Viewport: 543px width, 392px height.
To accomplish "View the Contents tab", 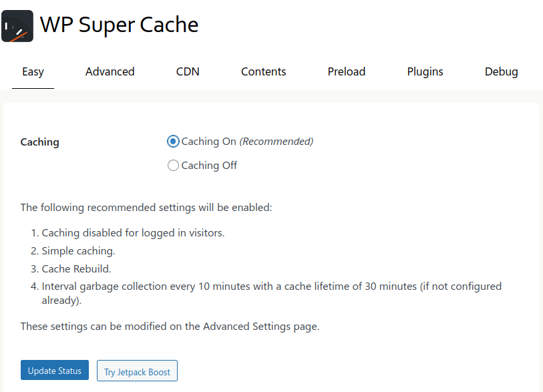I will [x=263, y=71].
